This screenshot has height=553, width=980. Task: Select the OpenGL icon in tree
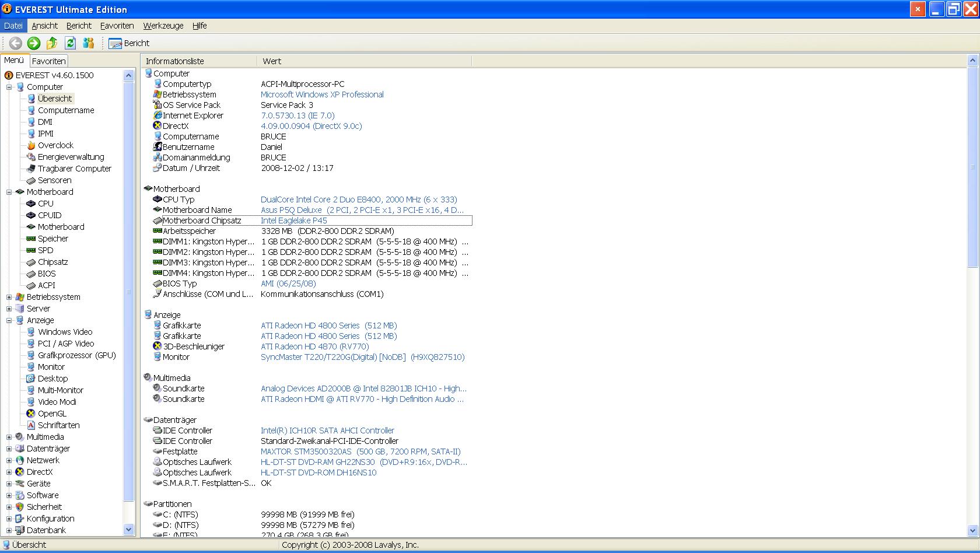(x=31, y=414)
